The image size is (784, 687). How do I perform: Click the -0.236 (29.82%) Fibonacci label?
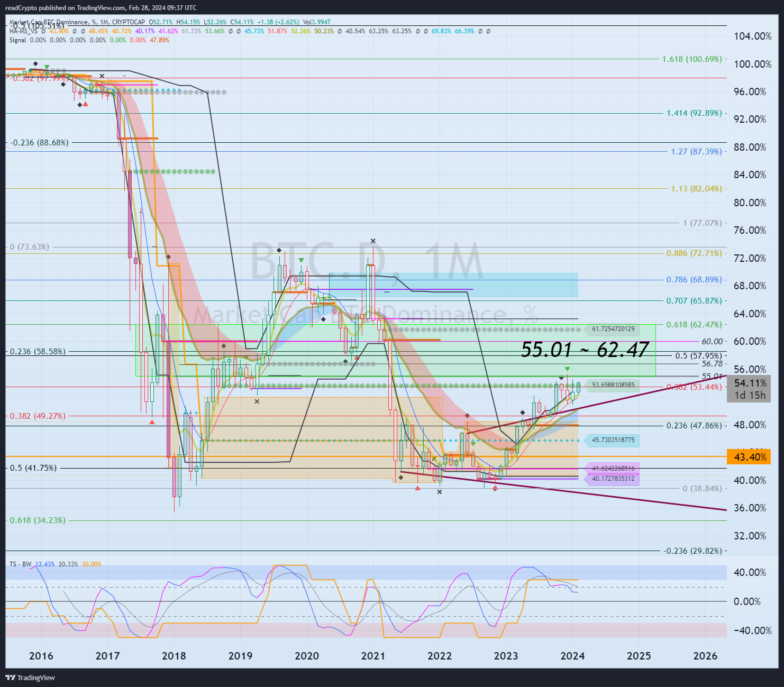click(693, 551)
